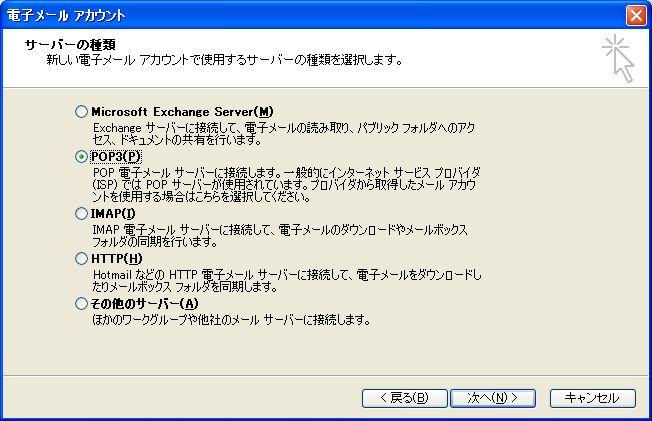
Task: Proceed with the 次へ(N) button
Action: [493, 398]
